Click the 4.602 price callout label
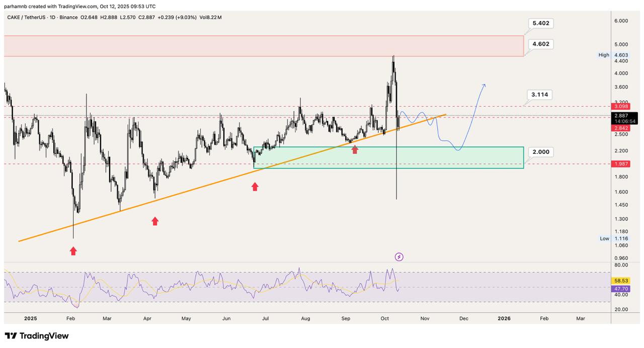The image size is (644, 348). point(540,44)
